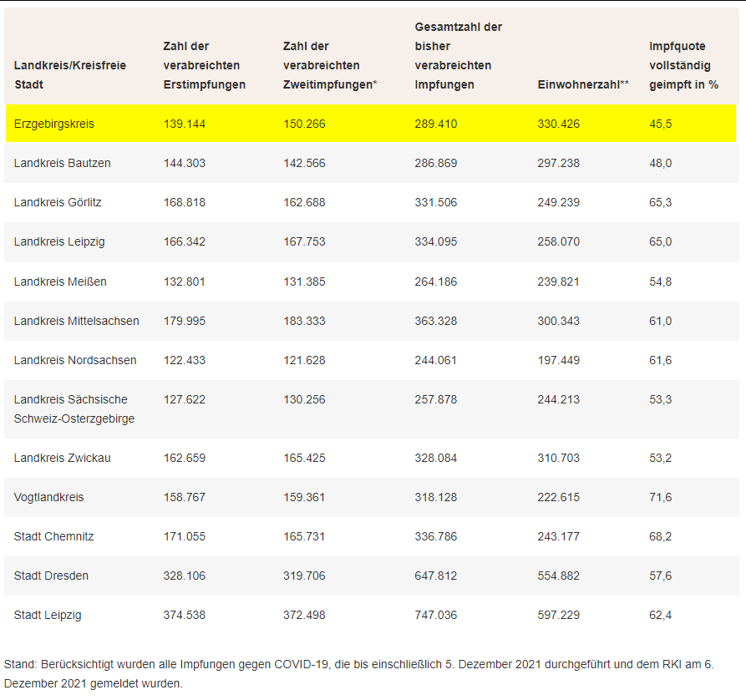Click the Einwohnerzahl column header

point(583,84)
